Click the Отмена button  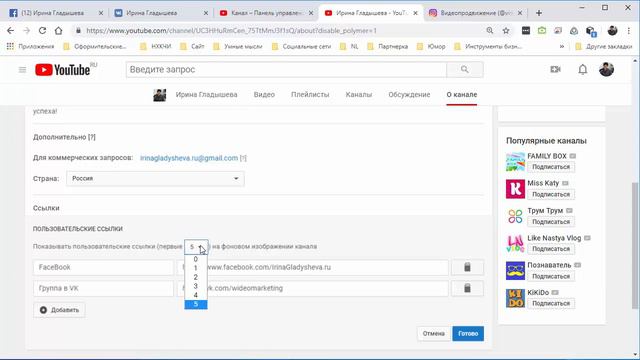[434, 333]
